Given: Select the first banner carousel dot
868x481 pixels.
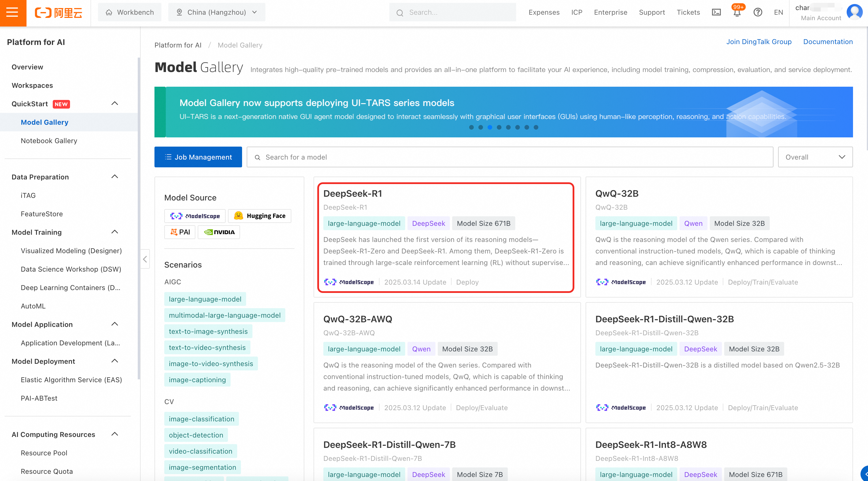Looking at the screenshot, I should tap(471, 127).
